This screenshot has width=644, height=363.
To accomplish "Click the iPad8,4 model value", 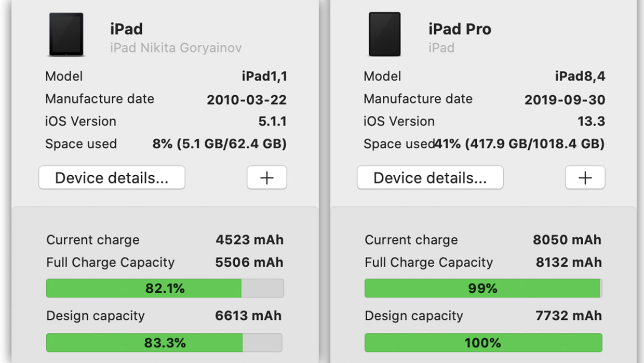I will coord(580,76).
